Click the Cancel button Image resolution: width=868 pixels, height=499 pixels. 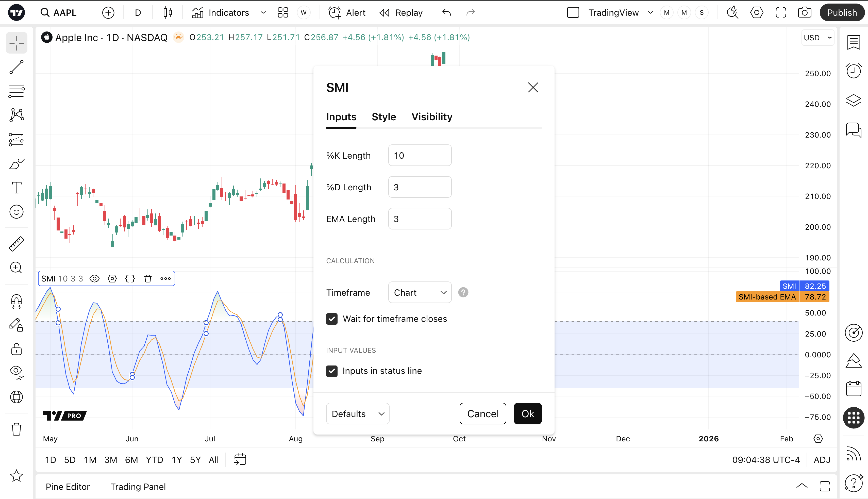pos(482,414)
